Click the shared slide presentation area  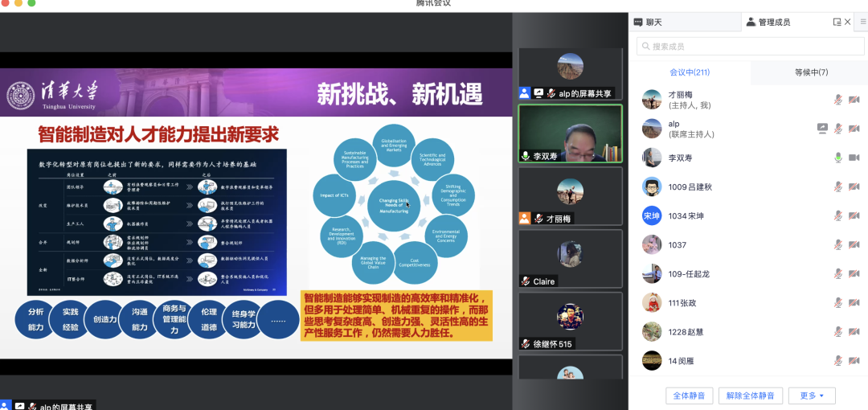click(256, 213)
